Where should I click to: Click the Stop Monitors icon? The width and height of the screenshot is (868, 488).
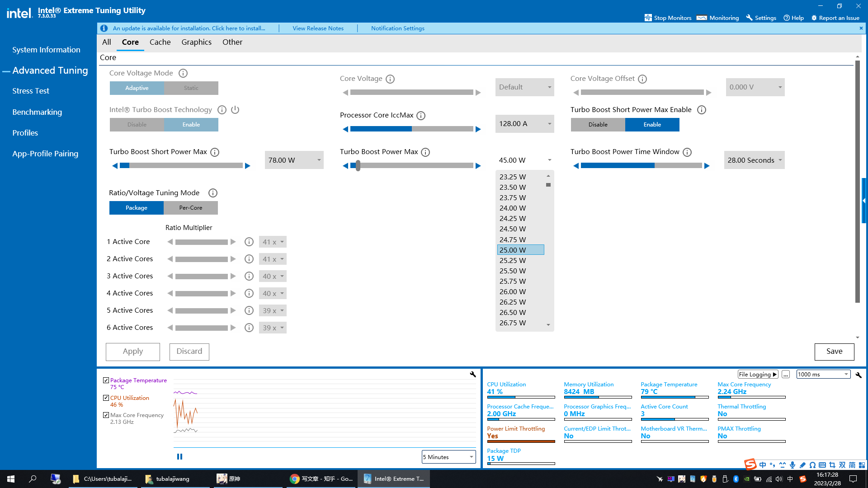pos(648,18)
